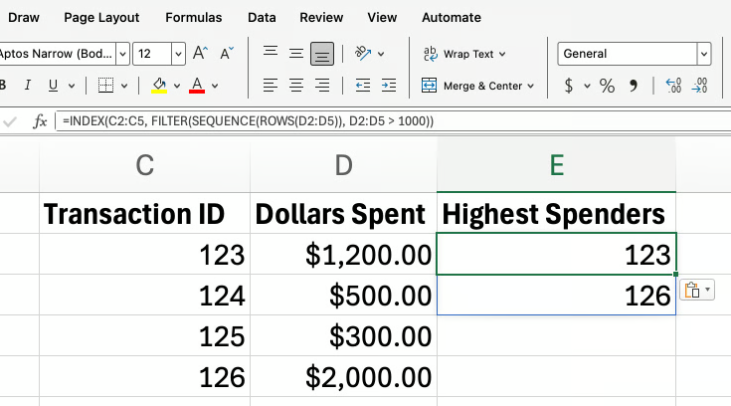Screen dimensions: 731x406
Task: Open the Formulas ribbon tab
Action: click(x=194, y=17)
